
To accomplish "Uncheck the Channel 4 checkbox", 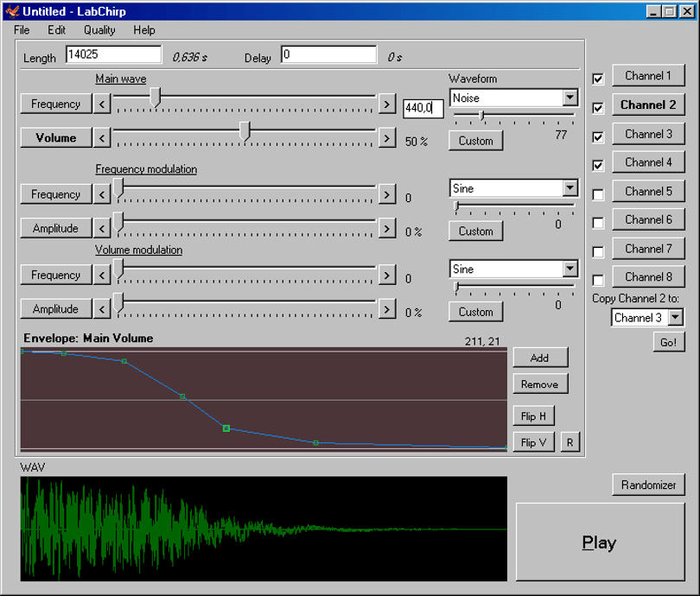I will click(598, 166).
